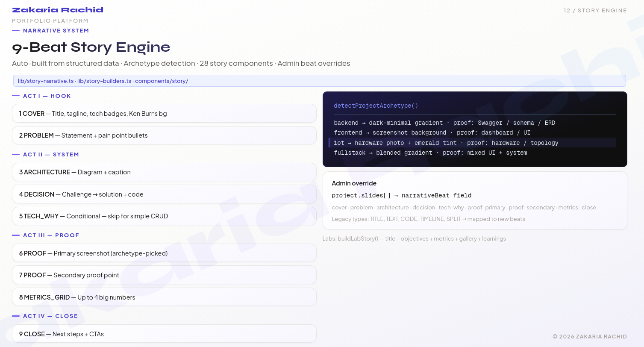The image size is (644, 347).
Task: Click the lib/story-narrative.ts file path bar
Action: (x=320, y=81)
